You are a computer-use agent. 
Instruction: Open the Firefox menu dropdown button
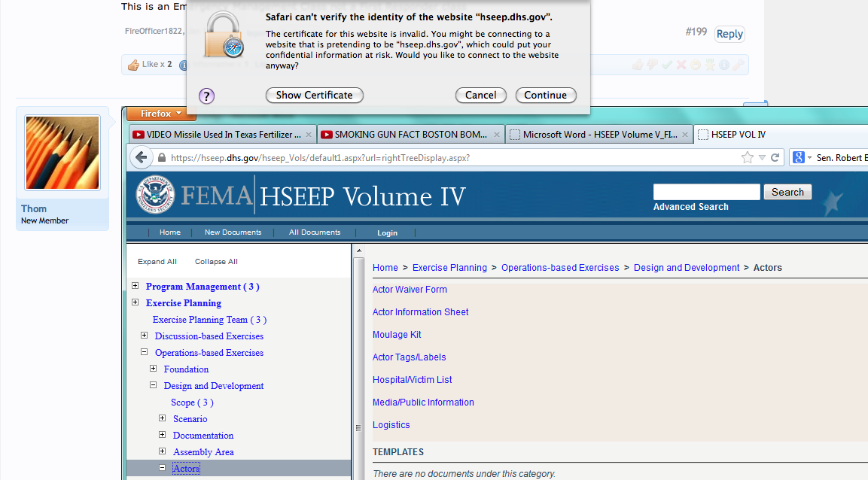(162, 114)
